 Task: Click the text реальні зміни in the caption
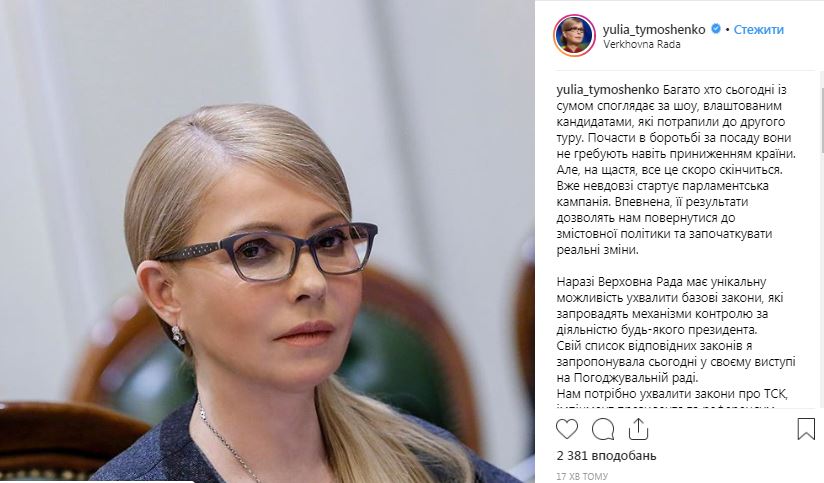[598, 250]
